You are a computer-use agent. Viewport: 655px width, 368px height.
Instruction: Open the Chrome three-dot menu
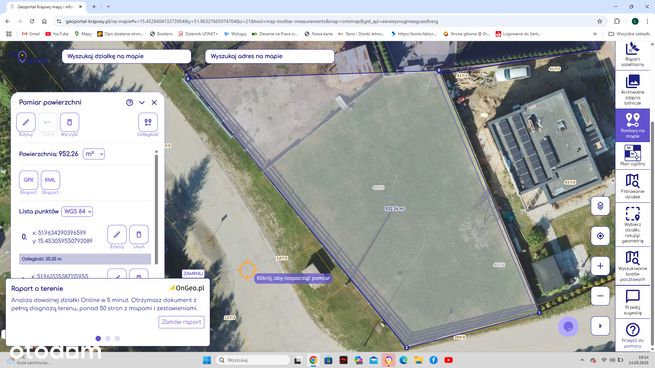[647, 21]
